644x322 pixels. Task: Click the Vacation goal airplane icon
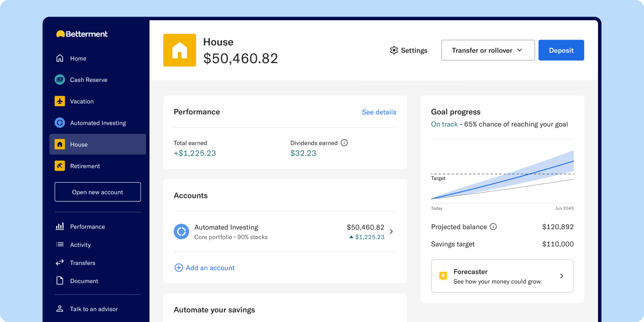pyautogui.click(x=60, y=101)
